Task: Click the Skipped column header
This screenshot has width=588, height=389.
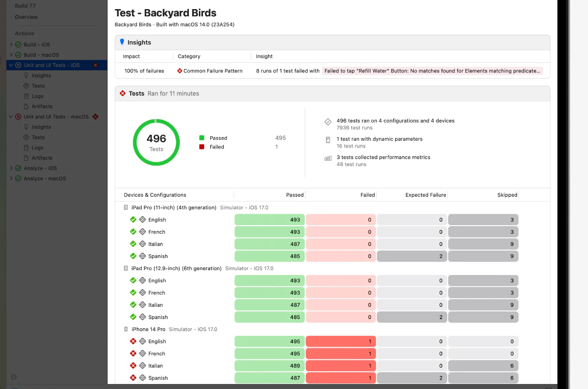Action: click(x=507, y=195)
